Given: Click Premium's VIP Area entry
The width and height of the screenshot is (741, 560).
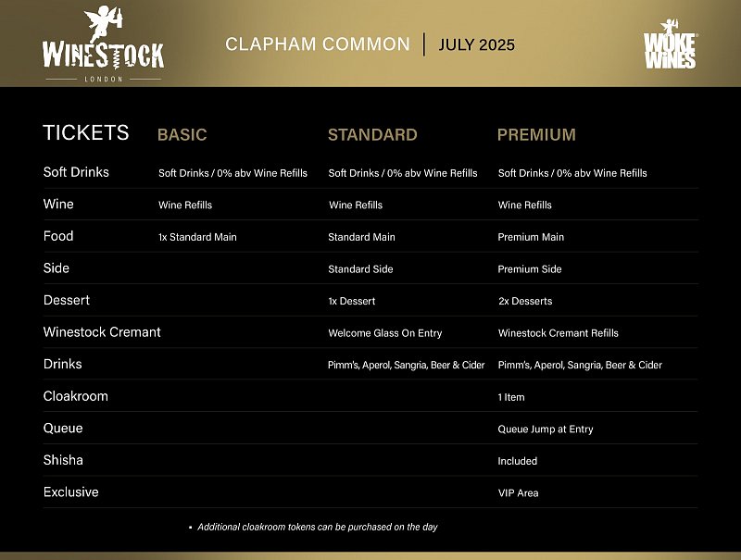Looking at the screenshot, I should pyautogui.click(x=518, y=493).
